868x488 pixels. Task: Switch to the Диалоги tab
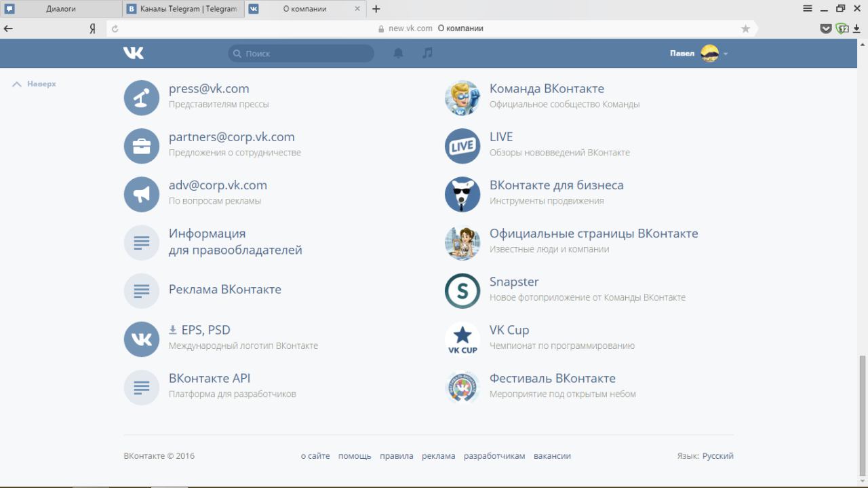61,9
